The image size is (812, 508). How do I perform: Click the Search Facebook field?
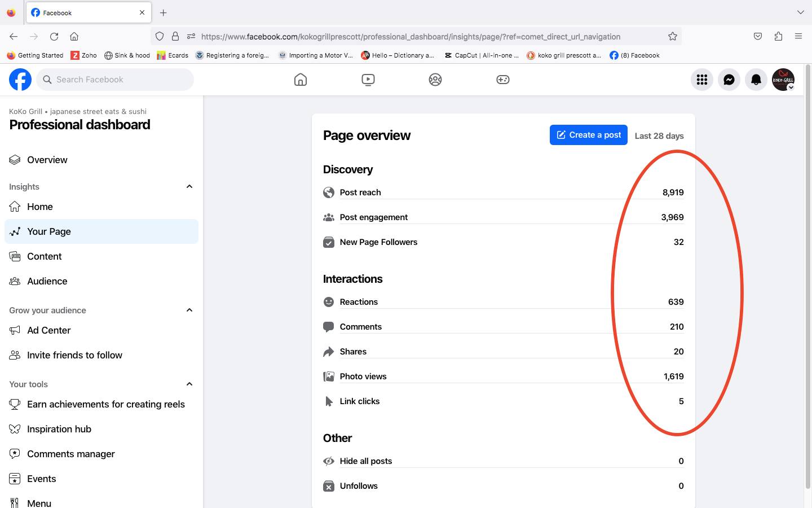coord(116,80)
